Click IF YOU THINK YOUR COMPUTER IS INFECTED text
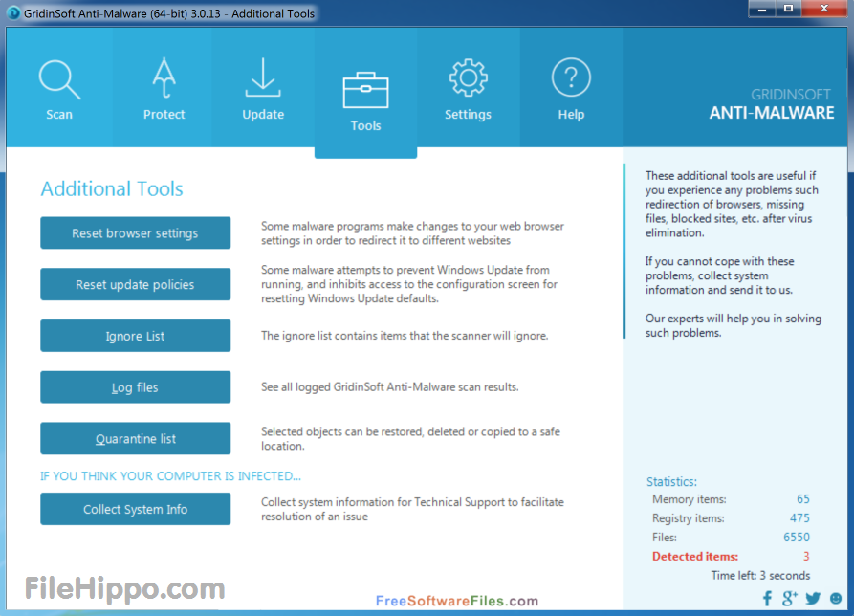 170,476
